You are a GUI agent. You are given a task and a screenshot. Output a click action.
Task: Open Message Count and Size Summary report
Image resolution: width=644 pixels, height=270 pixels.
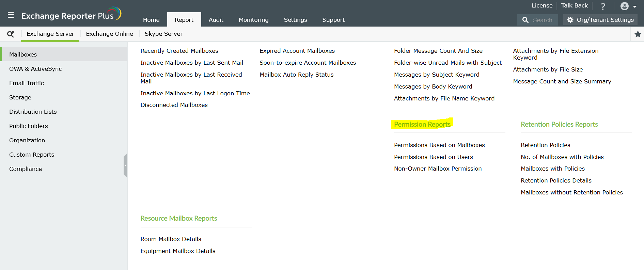click(x=562, y=81)
